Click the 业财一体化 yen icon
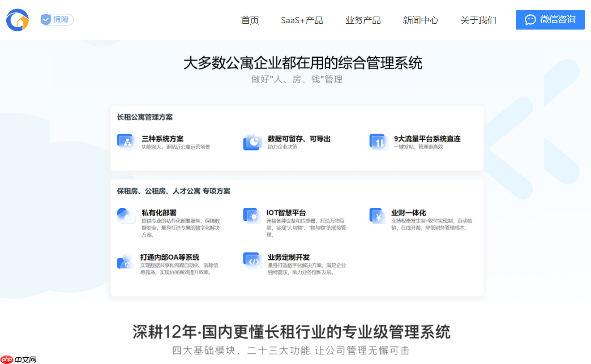The height and width of the screenshot is (364, 591). click(378, 216)
